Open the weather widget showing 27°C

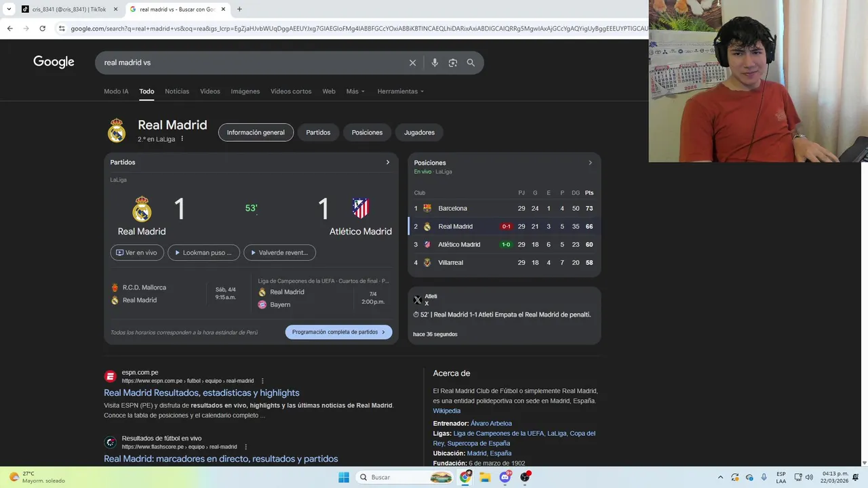click(x=37, y=477)
